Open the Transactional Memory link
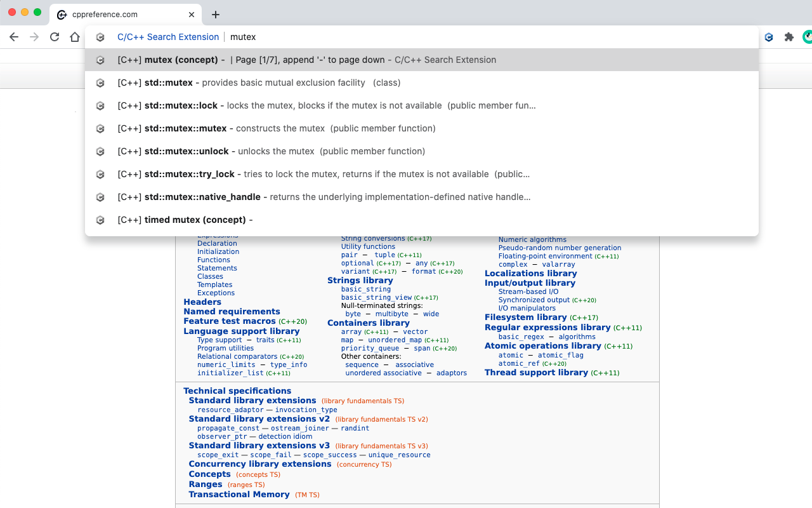The image size is (812, 508). 239,494
